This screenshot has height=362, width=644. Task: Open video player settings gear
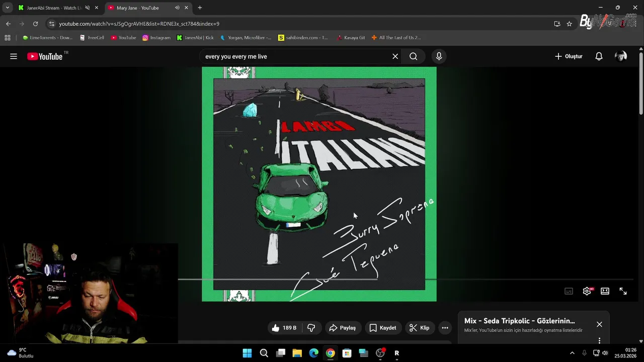587,291
